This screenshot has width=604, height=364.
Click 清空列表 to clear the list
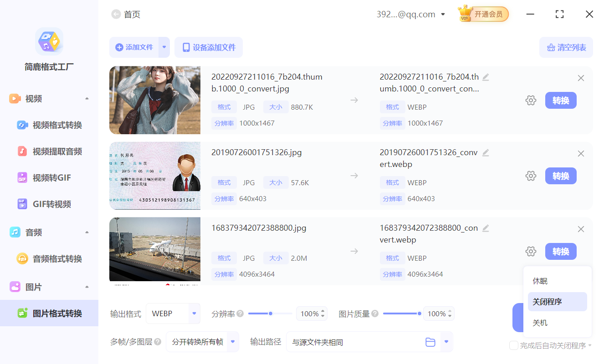click(x=566, y=47)
